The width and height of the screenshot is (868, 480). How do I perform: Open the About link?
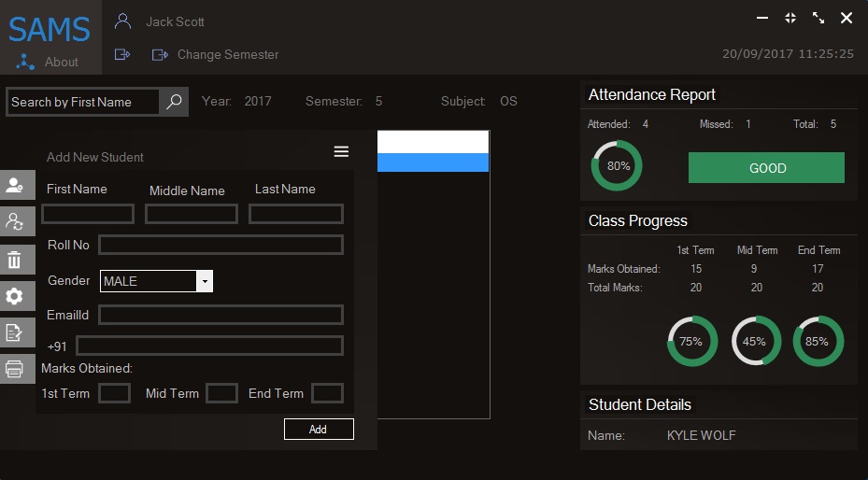pos(62,62)
